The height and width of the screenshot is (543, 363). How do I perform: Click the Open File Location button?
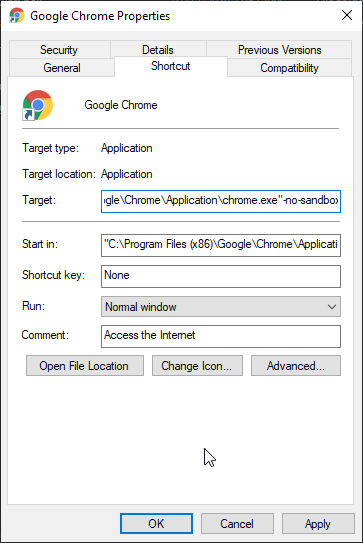(85, 366)
